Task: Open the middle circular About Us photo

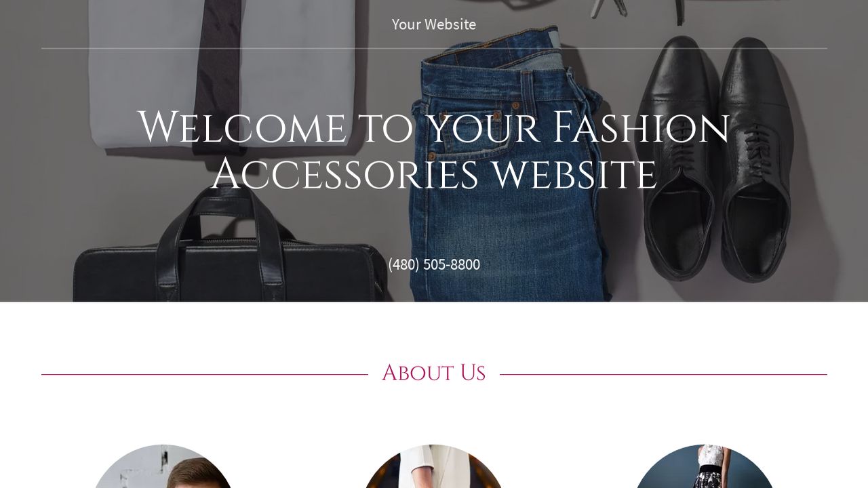Action: point(434,466)
